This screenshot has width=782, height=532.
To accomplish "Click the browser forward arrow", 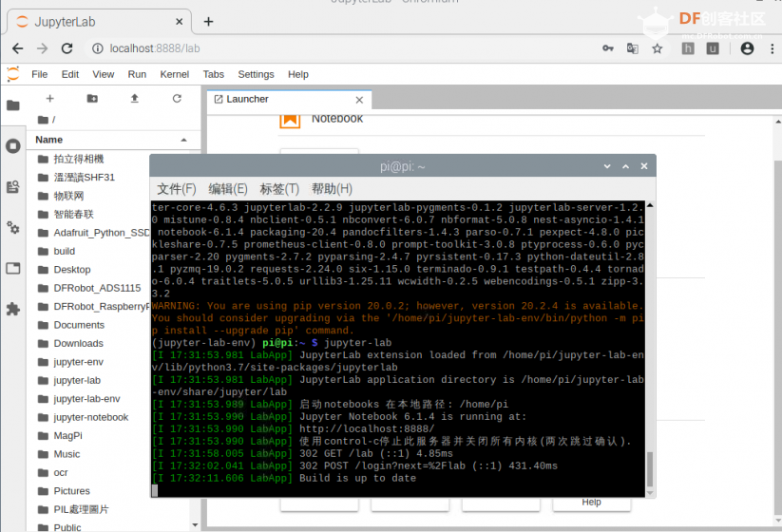I will 43,48.
